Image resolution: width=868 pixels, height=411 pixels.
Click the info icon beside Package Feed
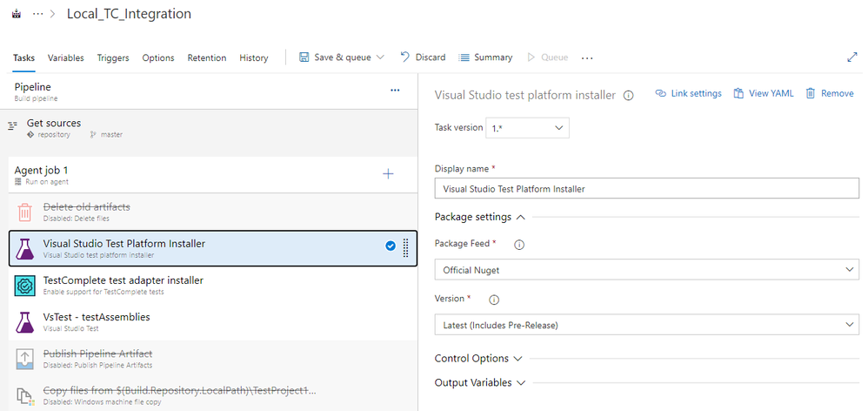[x=519, y=245]
